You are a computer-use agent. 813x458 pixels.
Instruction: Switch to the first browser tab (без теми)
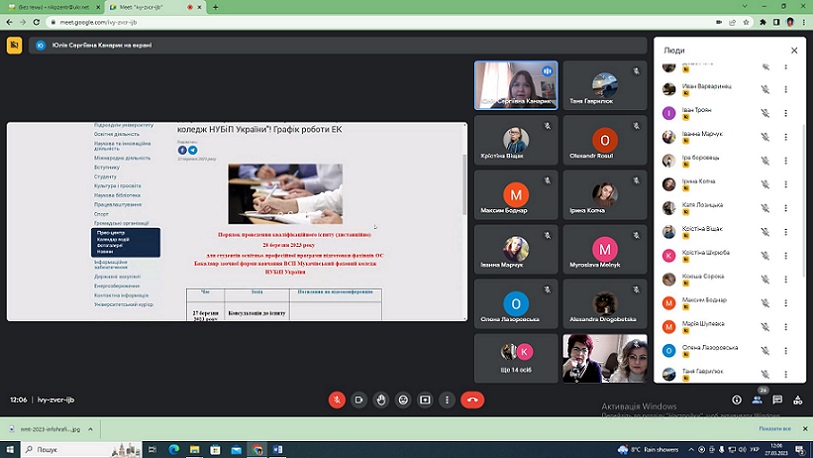52,7
